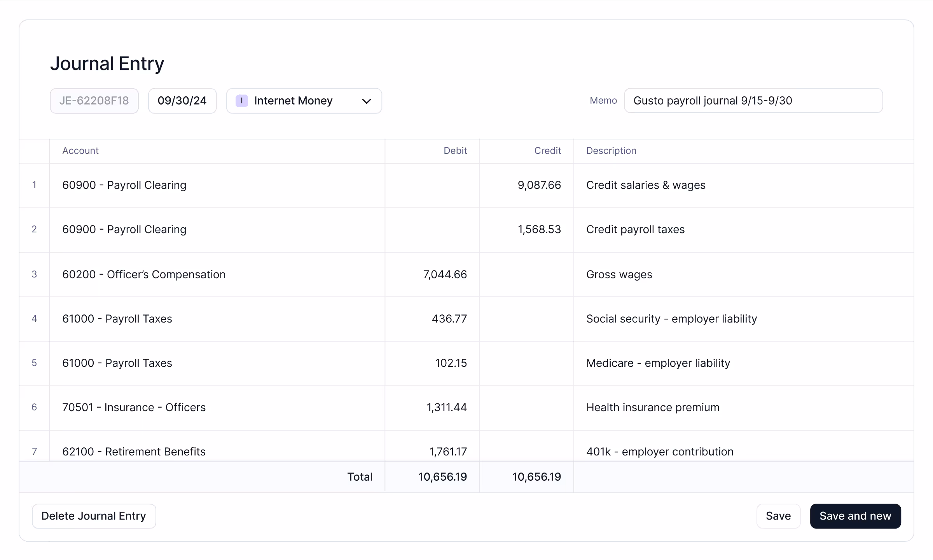Select account in row 1 Payroll Clearing
The width and height of the screenshot is (933, 560).
pyautogui.click(x=124, y=185)
